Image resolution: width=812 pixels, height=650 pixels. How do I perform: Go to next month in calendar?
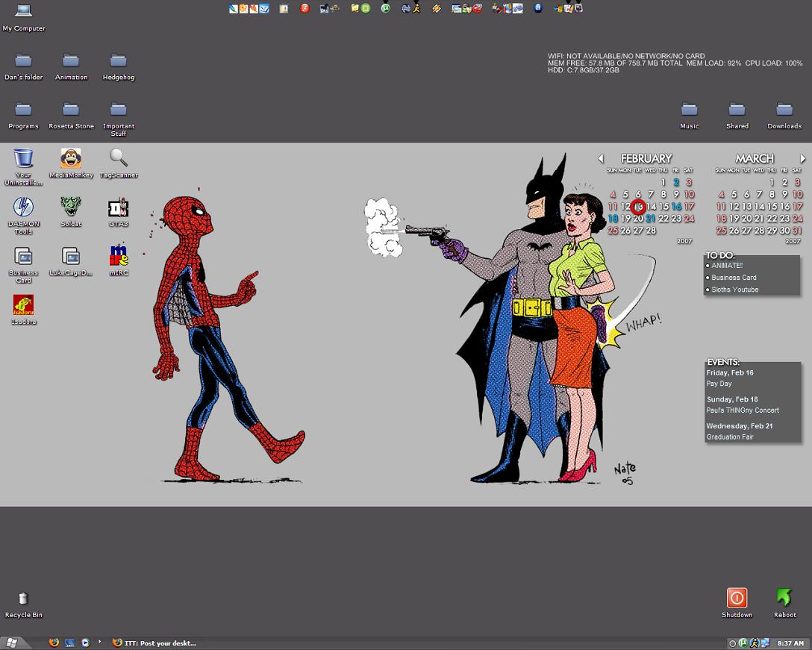click(802, 158)
